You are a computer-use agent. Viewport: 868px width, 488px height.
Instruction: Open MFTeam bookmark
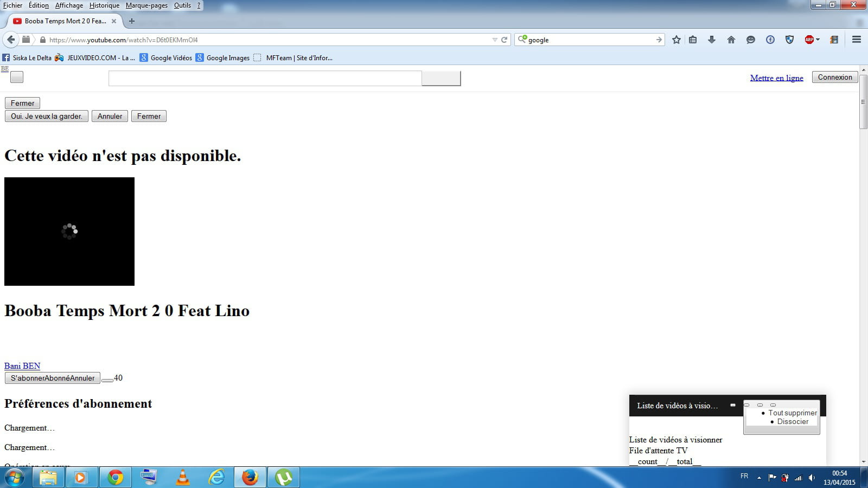293,57
